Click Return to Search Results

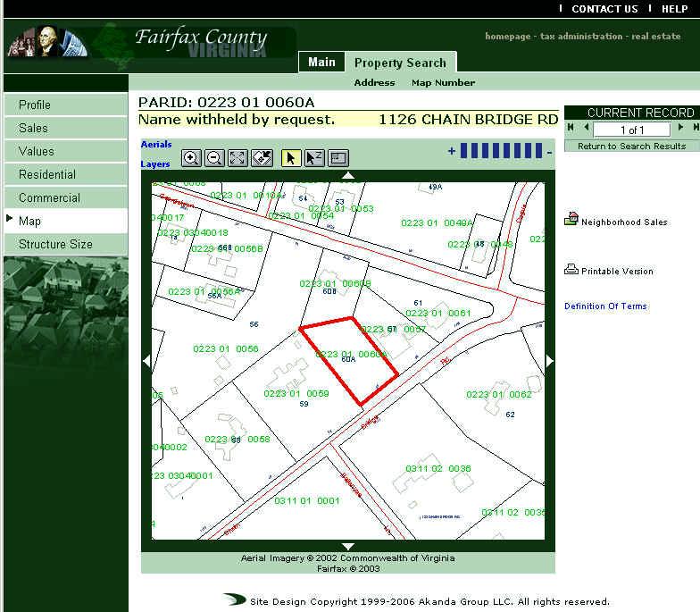[631, 146]
